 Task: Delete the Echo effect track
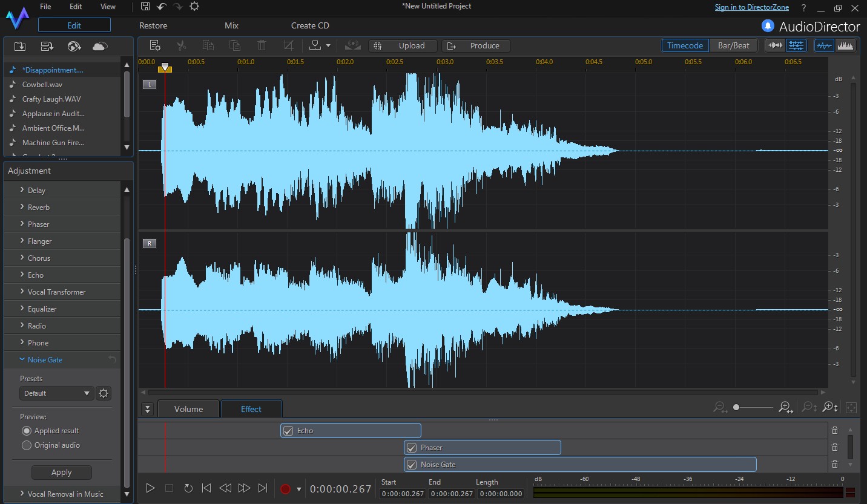(x=835, y=430)
